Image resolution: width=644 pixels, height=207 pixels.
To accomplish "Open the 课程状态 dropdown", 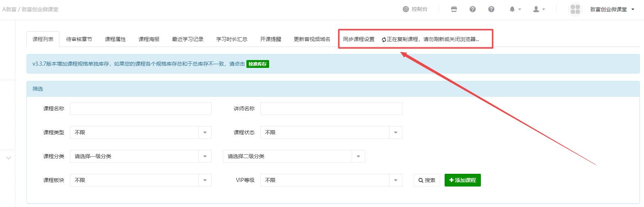I will click(331, 132).
